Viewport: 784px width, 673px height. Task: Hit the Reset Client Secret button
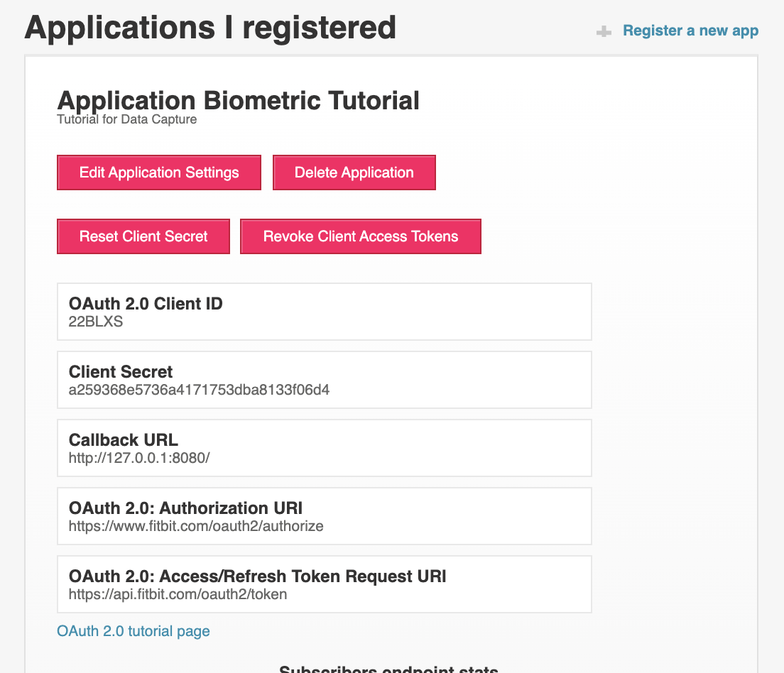pos(143,236)
